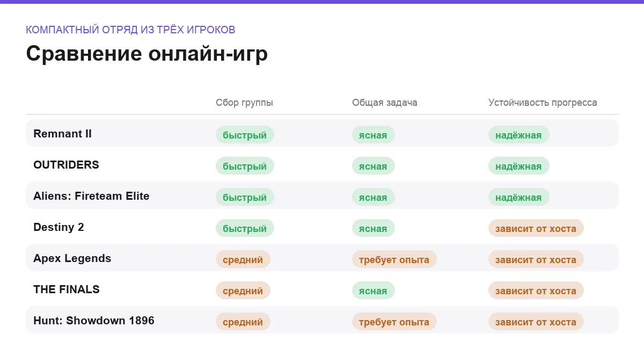Click "ясная" badge in Destiny 2 row

pyautogui.click(x=374, y=228)
